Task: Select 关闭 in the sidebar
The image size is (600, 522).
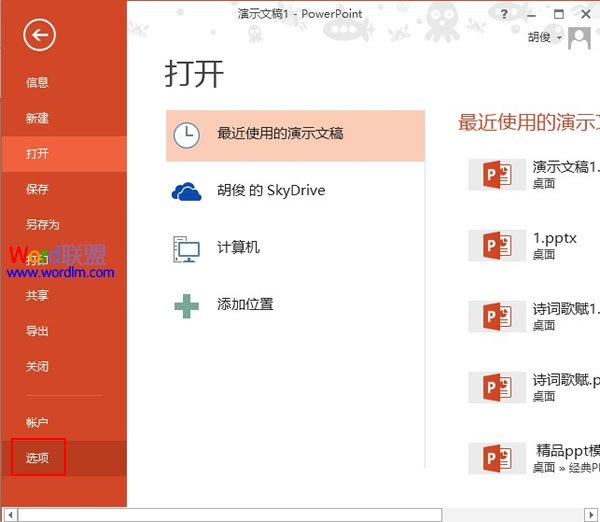Action: point(37,366)
